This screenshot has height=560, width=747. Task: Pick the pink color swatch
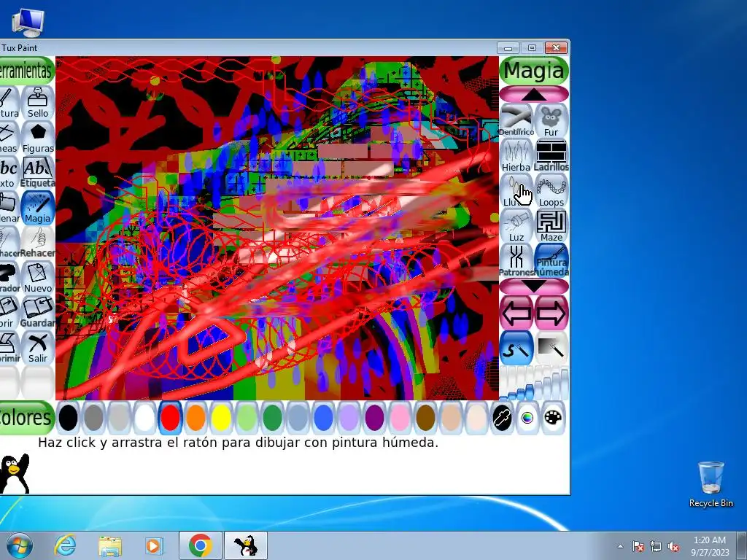(x=400, y=418)
